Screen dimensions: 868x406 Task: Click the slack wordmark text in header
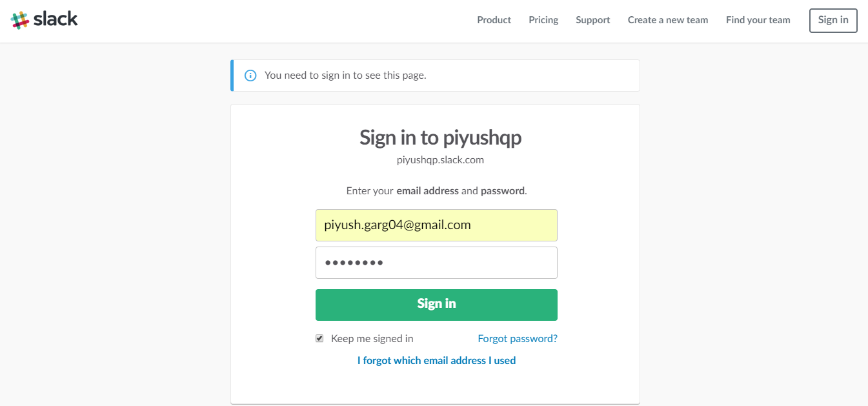(56, 19)
